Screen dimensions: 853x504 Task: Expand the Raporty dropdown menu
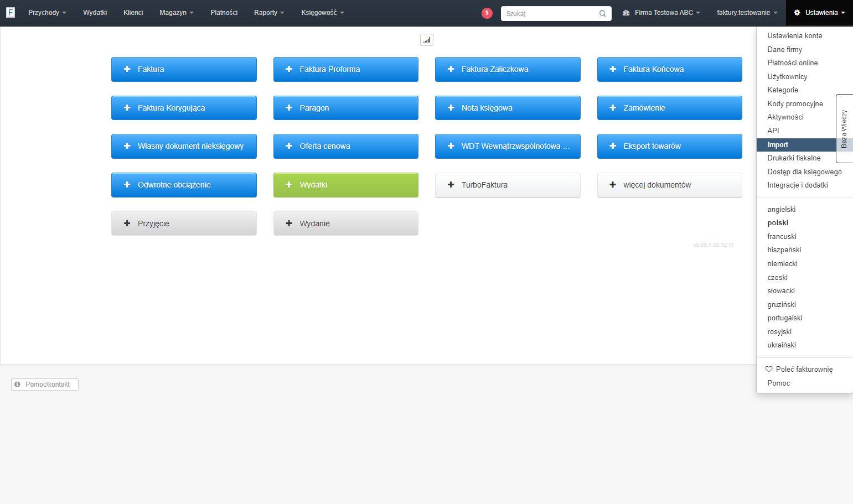point(269,13)
